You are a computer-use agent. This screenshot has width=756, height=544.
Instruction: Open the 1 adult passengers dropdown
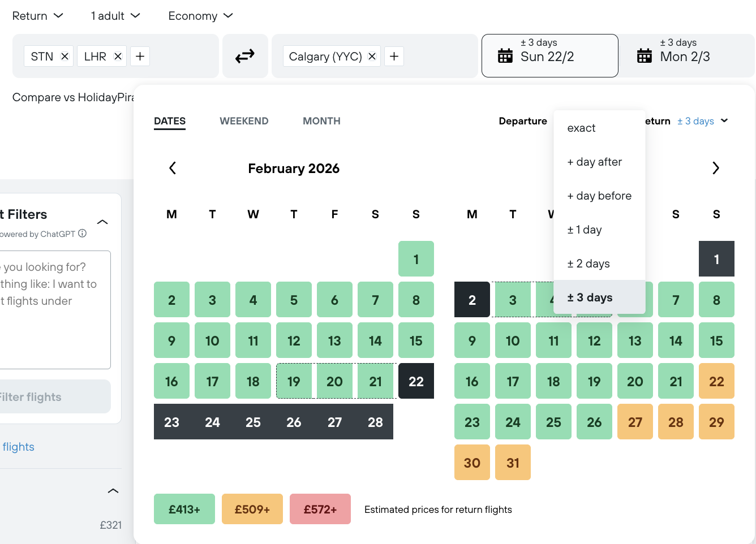pyautogui.click(x=115, y=16)
